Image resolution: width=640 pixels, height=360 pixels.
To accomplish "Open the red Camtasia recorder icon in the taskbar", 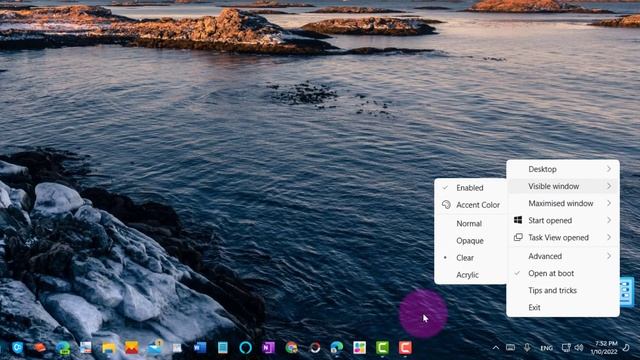I will pyautogui.click(x=405, y=348).
